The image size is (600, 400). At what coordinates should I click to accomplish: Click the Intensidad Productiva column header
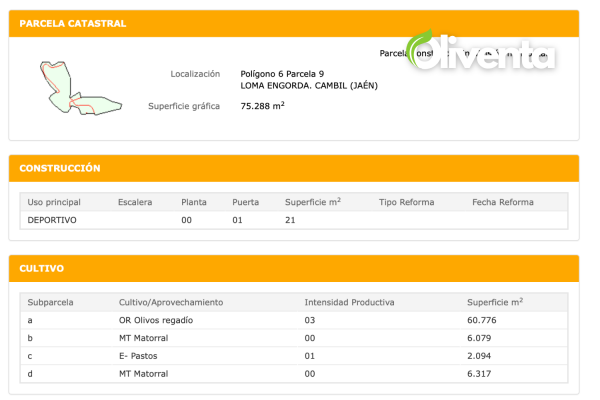tap(349, 302)
